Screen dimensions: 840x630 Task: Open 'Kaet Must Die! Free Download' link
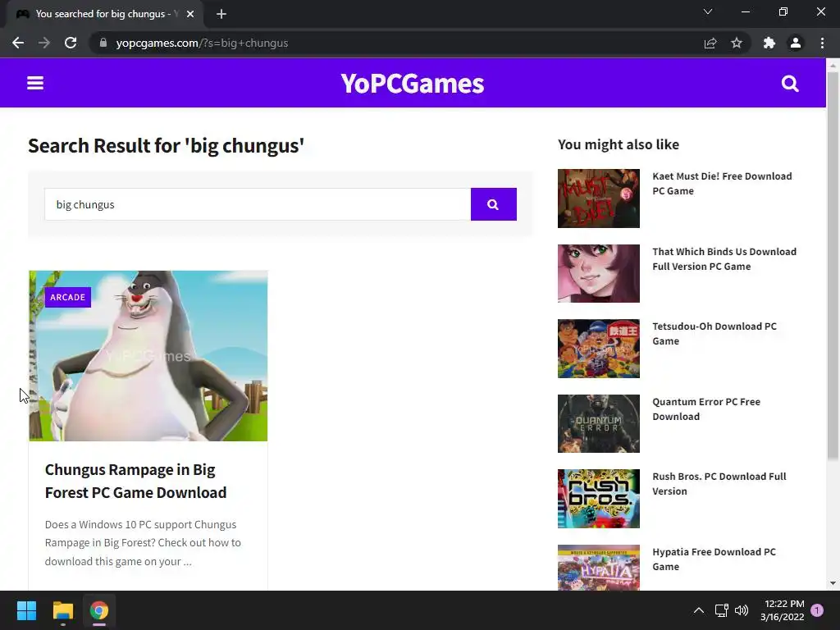pyautogui.click(x=722, y=183)
